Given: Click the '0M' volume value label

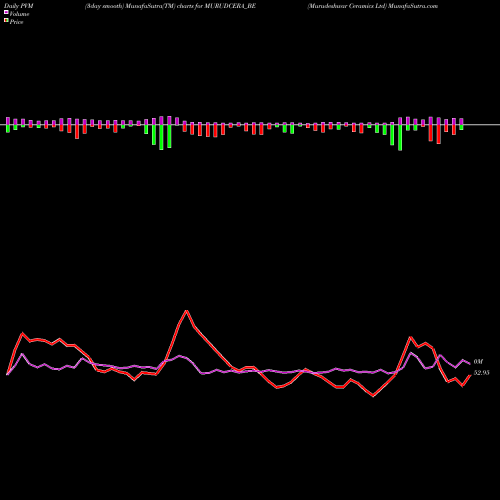Looking at the screenshot, I should point(478,362).
